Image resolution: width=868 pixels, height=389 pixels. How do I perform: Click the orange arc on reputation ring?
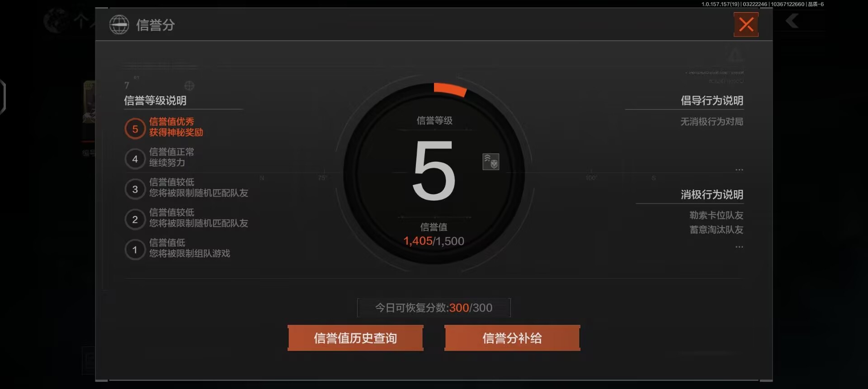(450, 89)
